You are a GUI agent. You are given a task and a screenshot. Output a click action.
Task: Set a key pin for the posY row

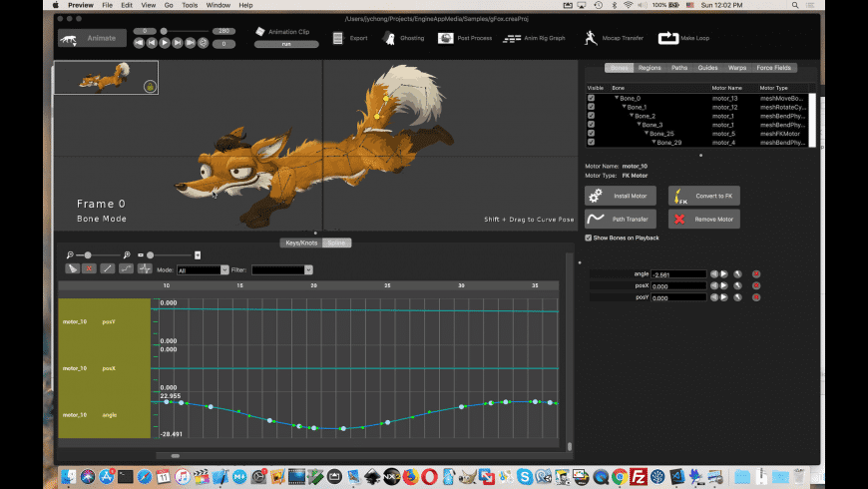(737, 297)
